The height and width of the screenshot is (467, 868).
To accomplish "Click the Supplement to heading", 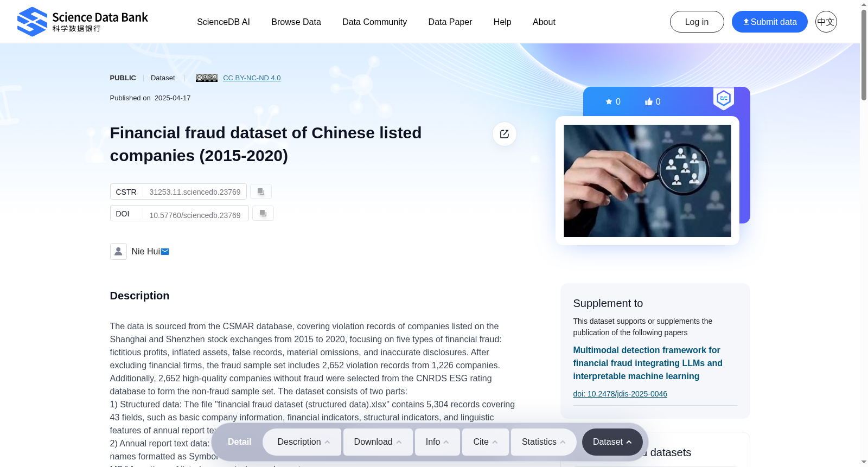I will tap(608, 303).
